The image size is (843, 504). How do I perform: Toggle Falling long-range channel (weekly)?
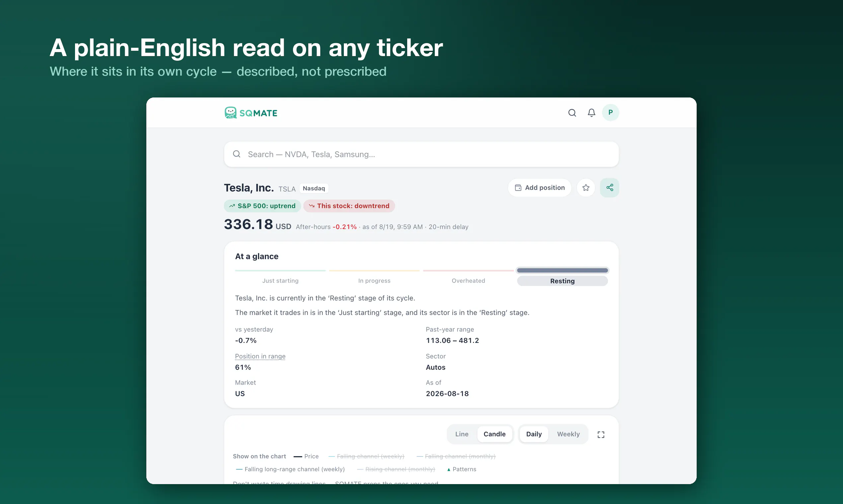pyautogui.click(x=290, y=469)
